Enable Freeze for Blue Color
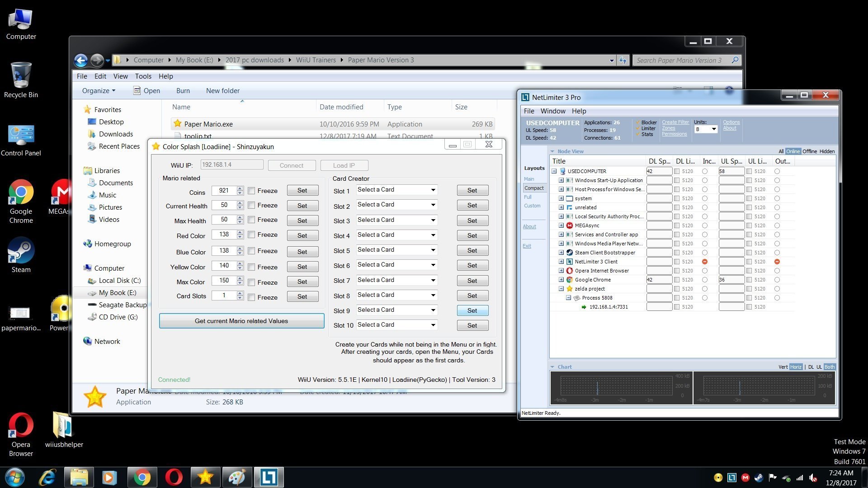The height and width of the screenshot is (488, 868). pos(251,251)
